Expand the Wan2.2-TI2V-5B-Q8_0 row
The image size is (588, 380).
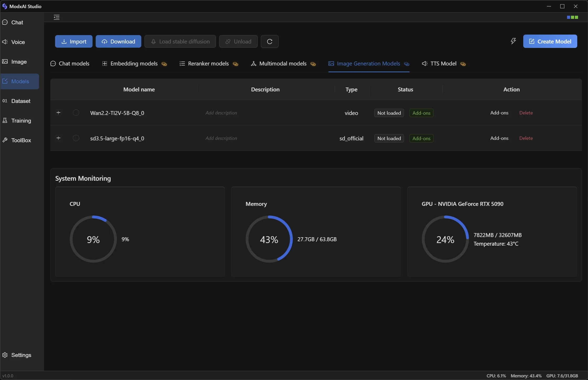pyautogui.click(x=58, y=113)
